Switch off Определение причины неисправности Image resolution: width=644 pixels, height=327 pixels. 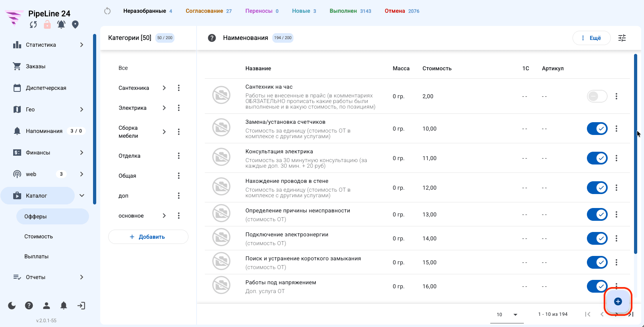coord(597,214)
